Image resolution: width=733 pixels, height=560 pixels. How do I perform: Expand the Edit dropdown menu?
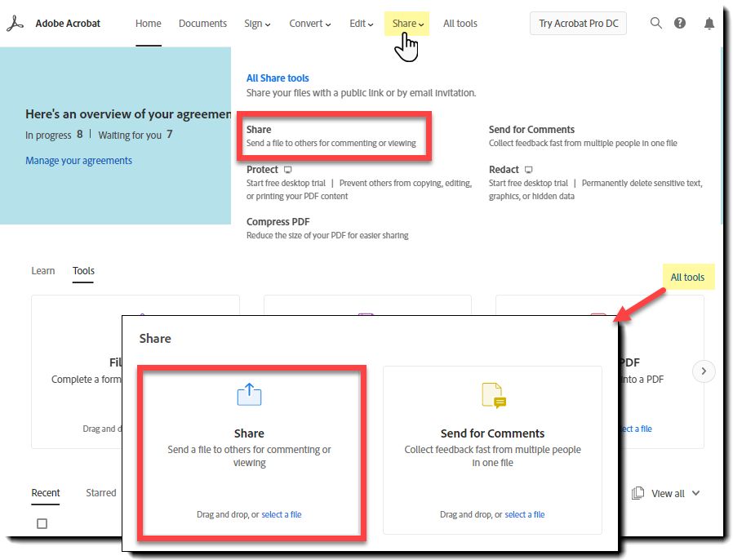click(x=362, y=24)
